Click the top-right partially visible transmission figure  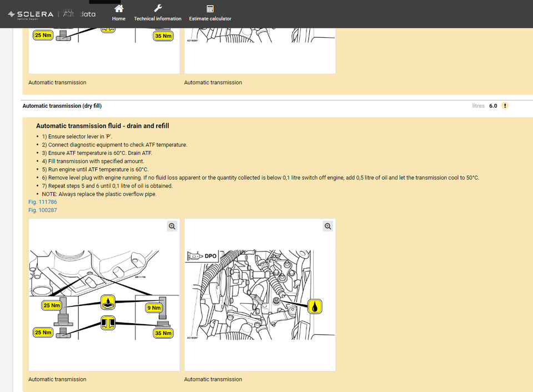(260, 51)
